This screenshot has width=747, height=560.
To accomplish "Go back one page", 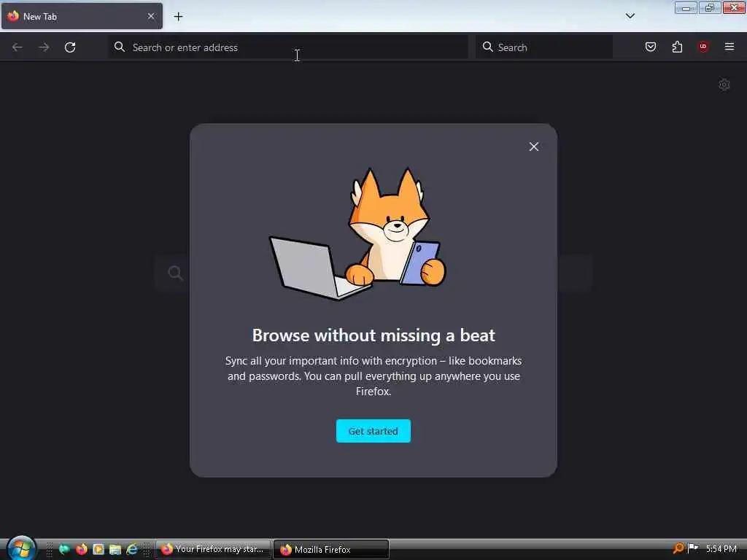I will coord(18,47).
